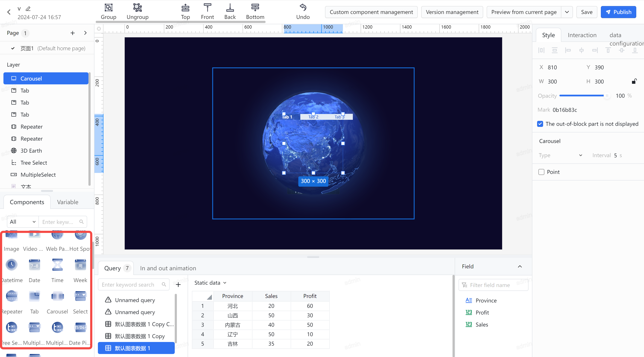The height and width of the screenshot is (357, 644).
Task: Collapse the Field panel
Action: [520, 266]
